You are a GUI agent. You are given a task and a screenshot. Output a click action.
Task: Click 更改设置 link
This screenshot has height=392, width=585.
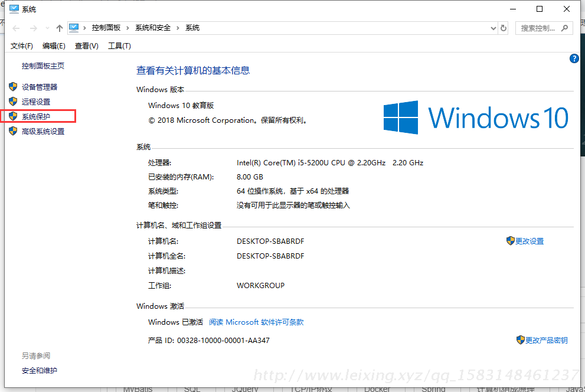coord(530,241)
